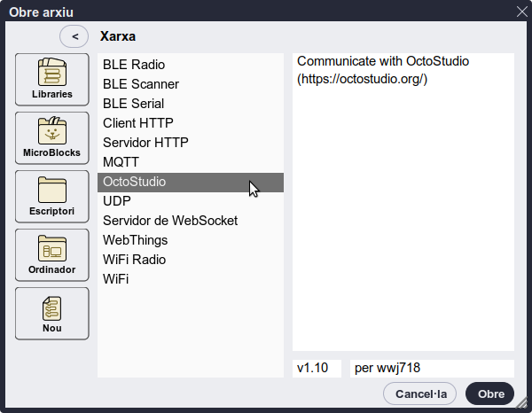Screen dimensions: 532x413
Task: Click the Cancel·la button
Action: click(419, 394)
